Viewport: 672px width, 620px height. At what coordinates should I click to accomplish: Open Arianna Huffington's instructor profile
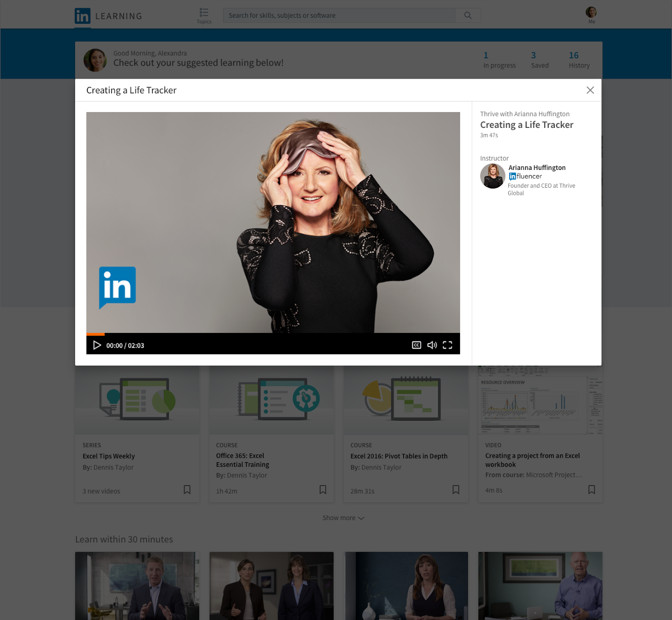pyautogui.click(x=537, y=167)
